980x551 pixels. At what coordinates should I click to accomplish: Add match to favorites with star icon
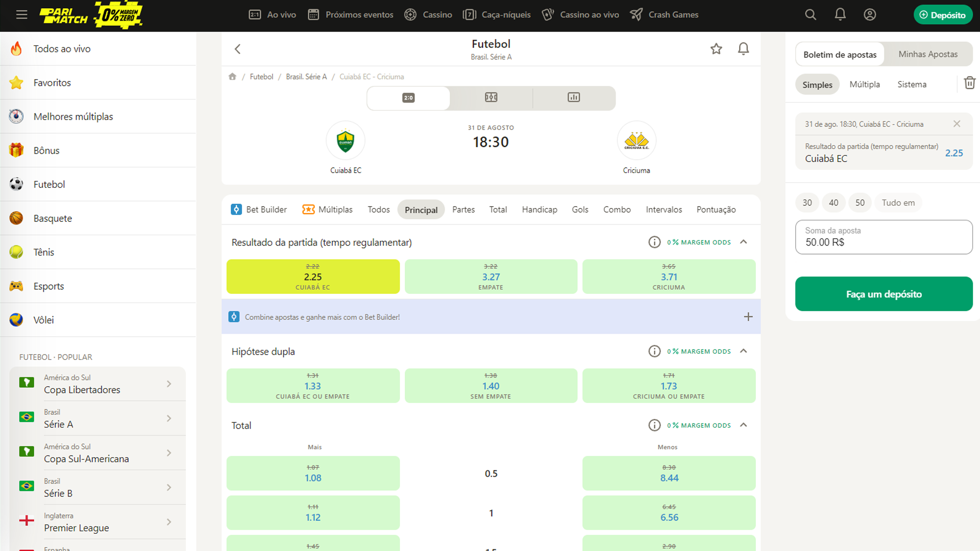tap(716, 49)
